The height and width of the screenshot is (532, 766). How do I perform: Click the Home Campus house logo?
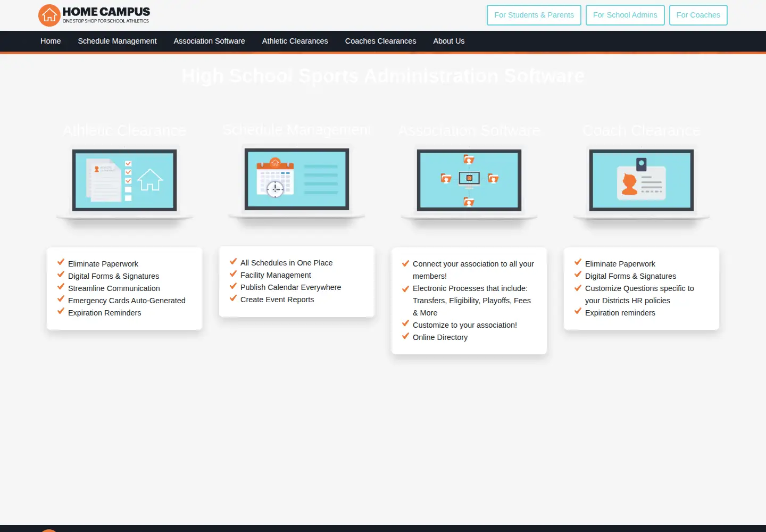[94, 15]
